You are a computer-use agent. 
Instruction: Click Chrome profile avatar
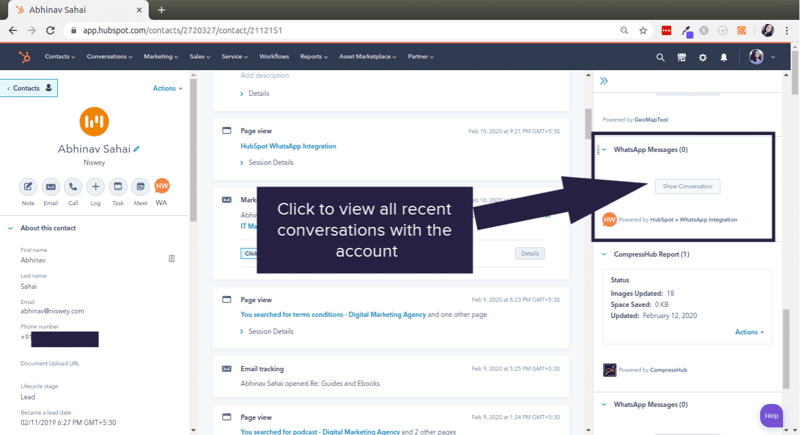pyautogui.click(x=767, y=31)
